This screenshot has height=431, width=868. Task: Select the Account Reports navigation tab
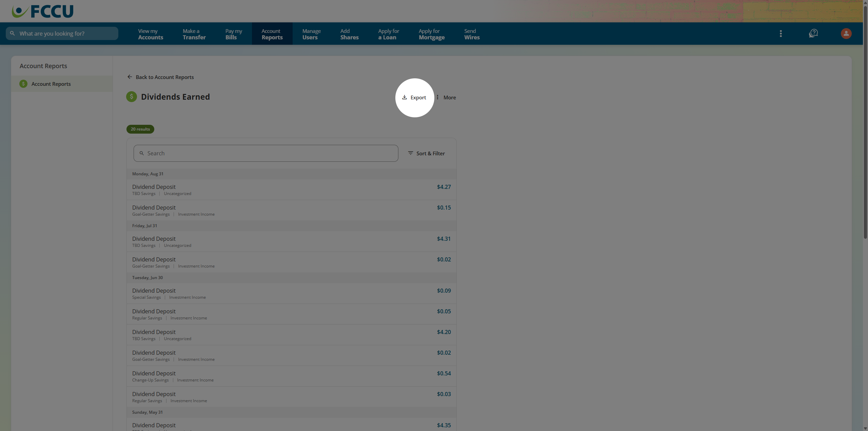click(x=272, y=34)
